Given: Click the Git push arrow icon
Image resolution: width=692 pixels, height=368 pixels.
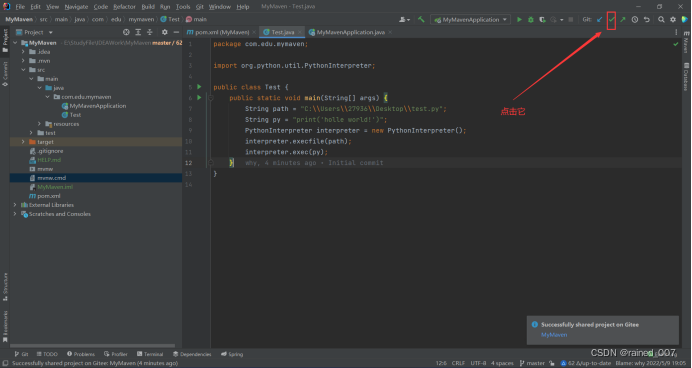Looking at the screenshot, I should point(623,19).
